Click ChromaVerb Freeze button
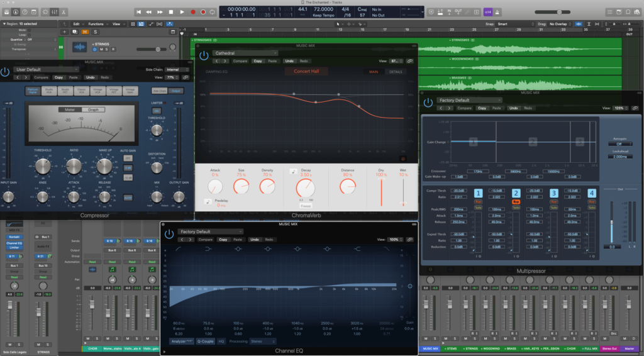 tap(305, 206)
